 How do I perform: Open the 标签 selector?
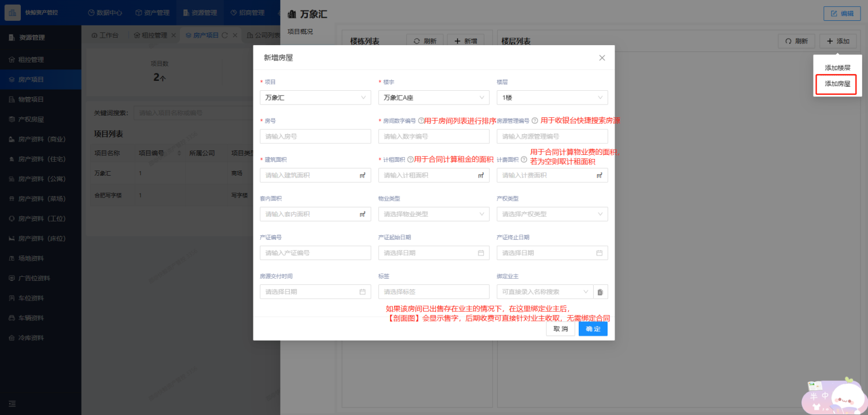click(434, 292)
